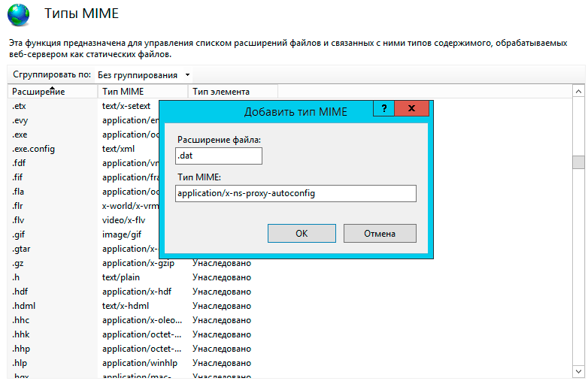
Task: Click the application/x-hdf MIME cell
Action: click(x=137, y=292)
